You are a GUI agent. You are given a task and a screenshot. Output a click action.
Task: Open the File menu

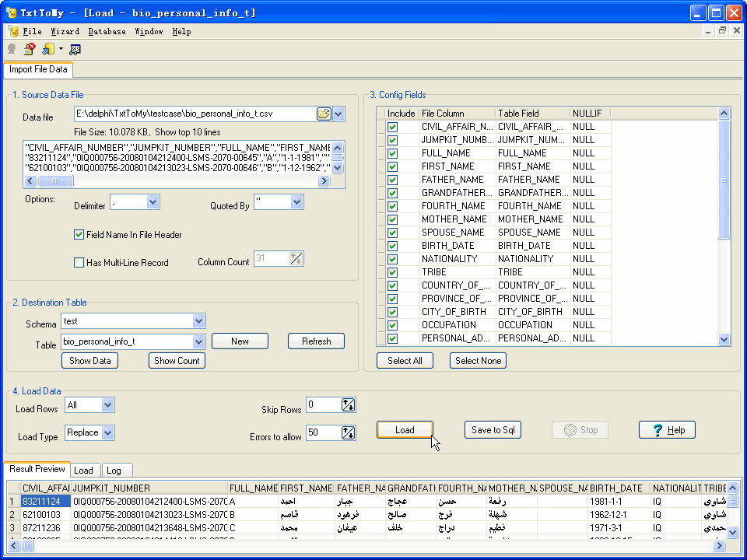pyautogui.click(x=33, y=31)
